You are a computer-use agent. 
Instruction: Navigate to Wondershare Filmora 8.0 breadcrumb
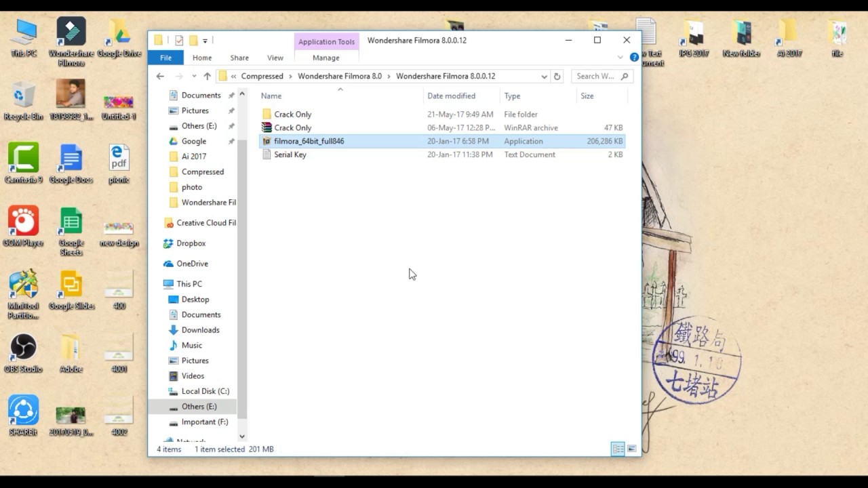340,77
